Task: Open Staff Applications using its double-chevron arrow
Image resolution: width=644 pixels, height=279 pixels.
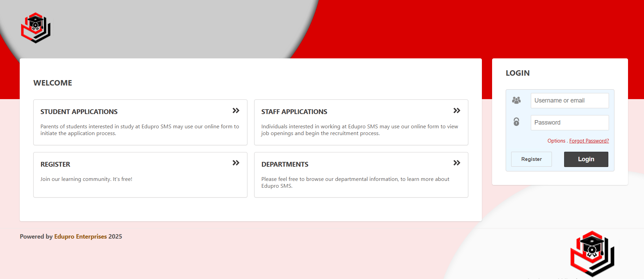Action: point(457,111)
